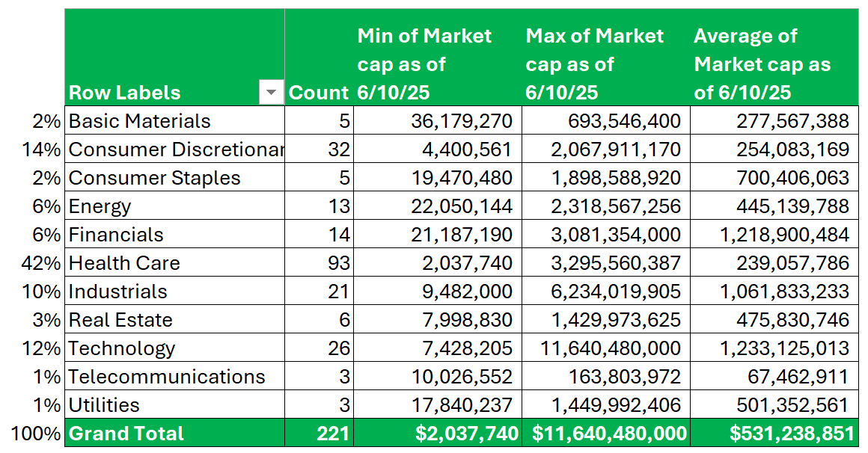Open the Row Labels filter dropdown
This screenshot has height=453, width=868.
tap(271, 92)
